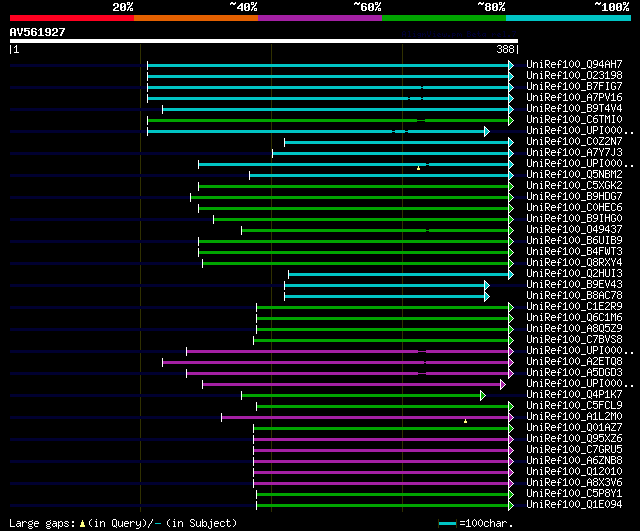Screen dimensions: 640x531
Task: Select the UniRef100_Q95XZ6 label
Action: (574, 439)
